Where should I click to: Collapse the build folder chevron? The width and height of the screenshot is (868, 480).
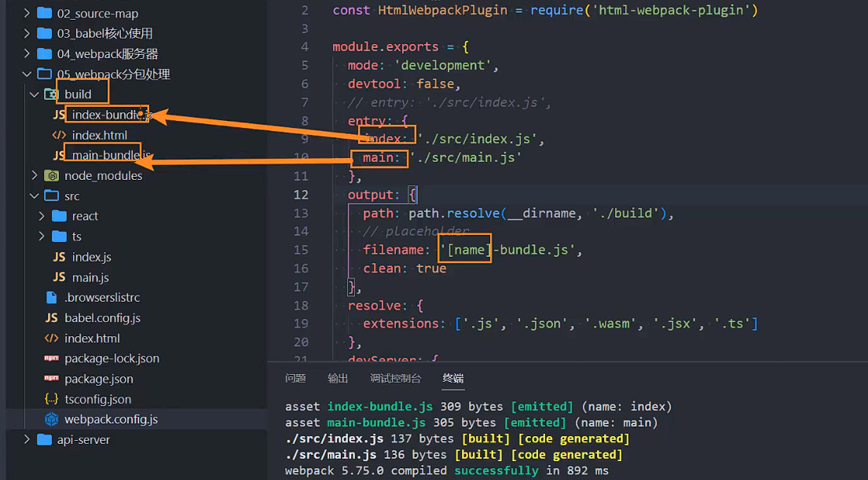(x=34, y=94)
